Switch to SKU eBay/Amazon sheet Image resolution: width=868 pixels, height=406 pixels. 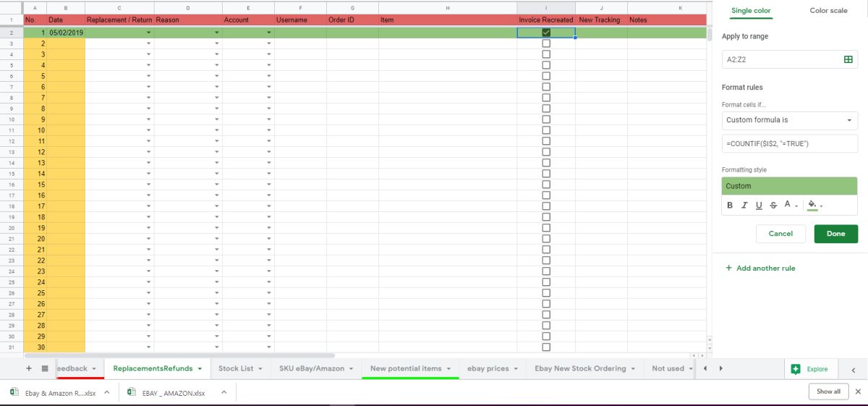(x=312, y=368)
